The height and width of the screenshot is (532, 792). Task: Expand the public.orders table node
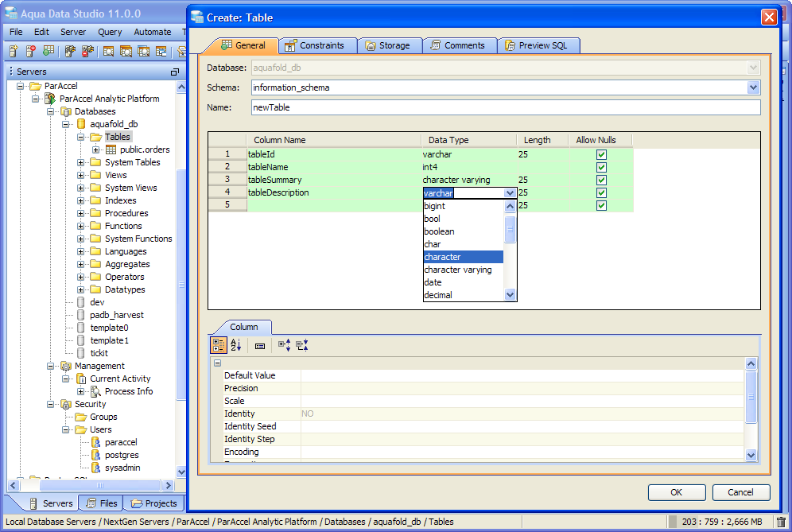click(x=95, y=150)
